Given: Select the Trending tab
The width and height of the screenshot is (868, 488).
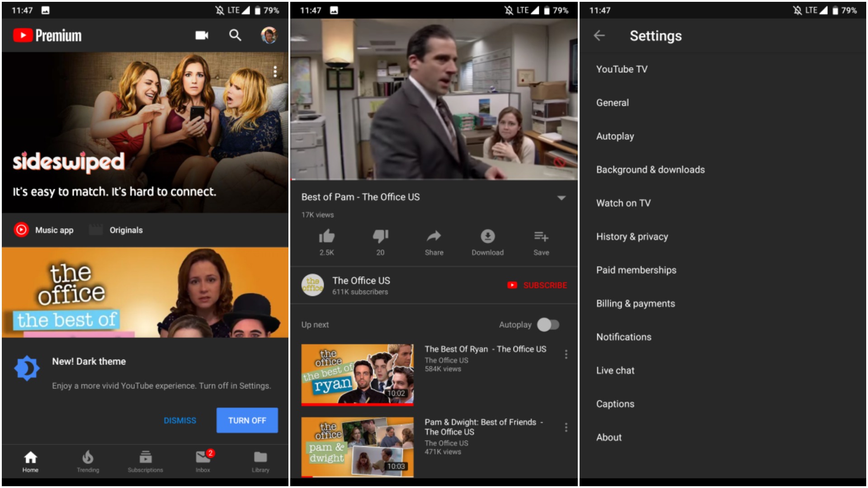Looking at the screenshot, I should pos(88,461).
